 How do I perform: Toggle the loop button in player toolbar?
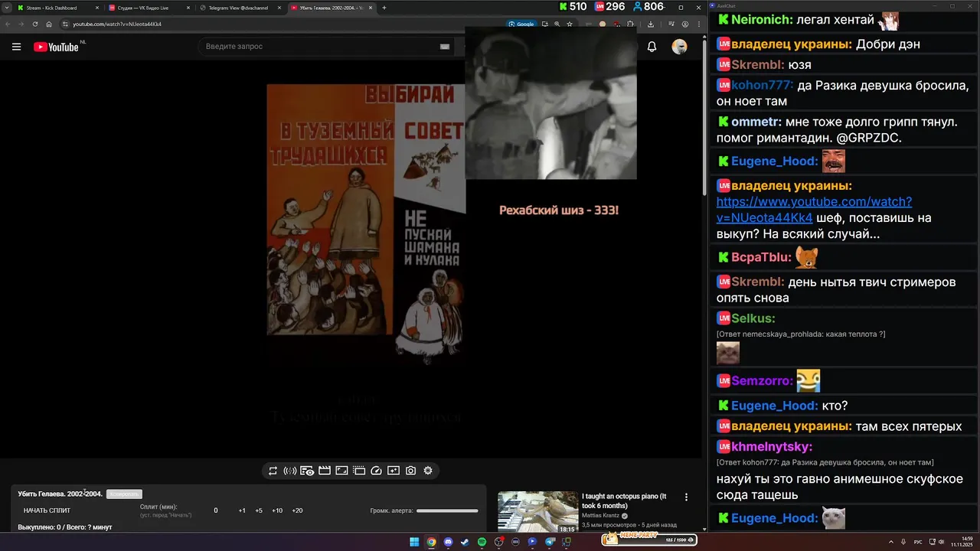[273, 471]
